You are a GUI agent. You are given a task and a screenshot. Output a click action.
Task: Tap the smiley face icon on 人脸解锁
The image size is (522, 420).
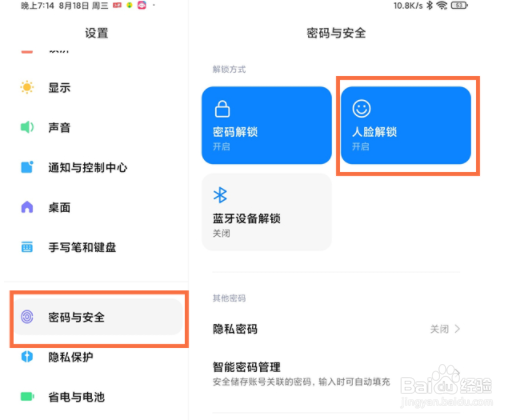tap(361, 109)
